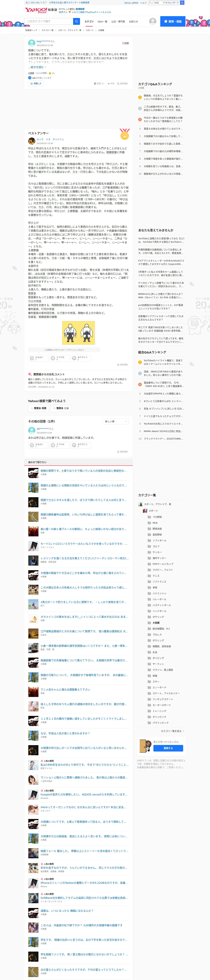Click the sumo wrestlers illustration in answer

coord(79,333)
